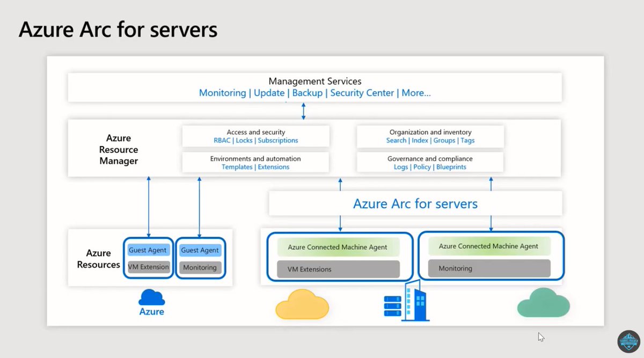
Task: Click the Access and security heading
Action: pos(256,132)
